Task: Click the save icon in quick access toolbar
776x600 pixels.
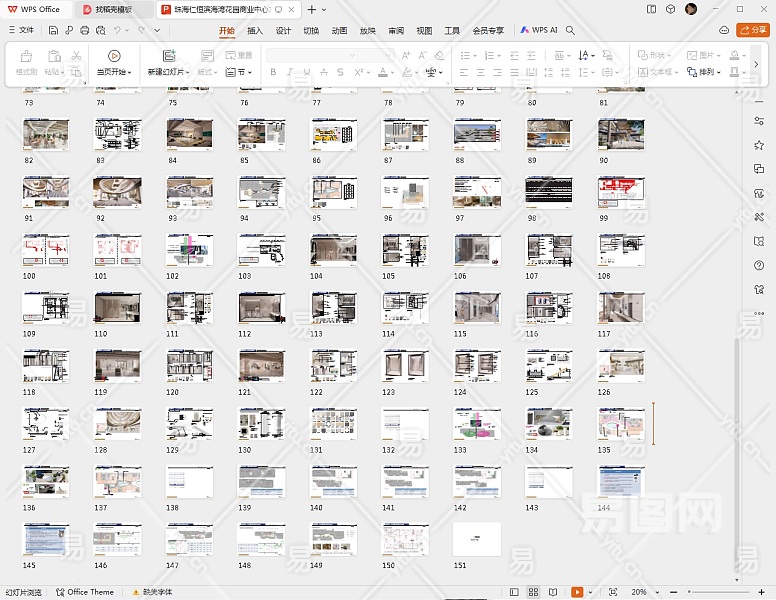Action: (x=53, y=30)
